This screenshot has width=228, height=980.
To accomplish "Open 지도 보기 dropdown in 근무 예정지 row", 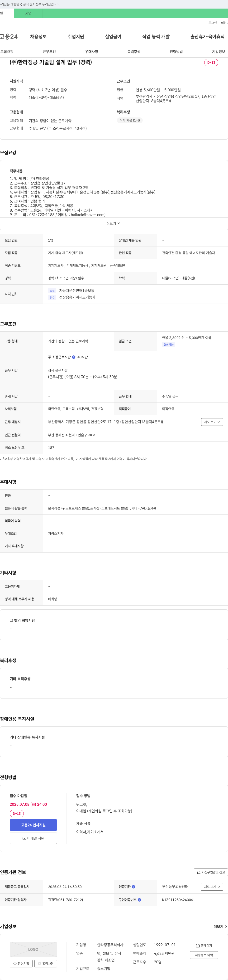I will pyautogui.click(x=212, y=422).
